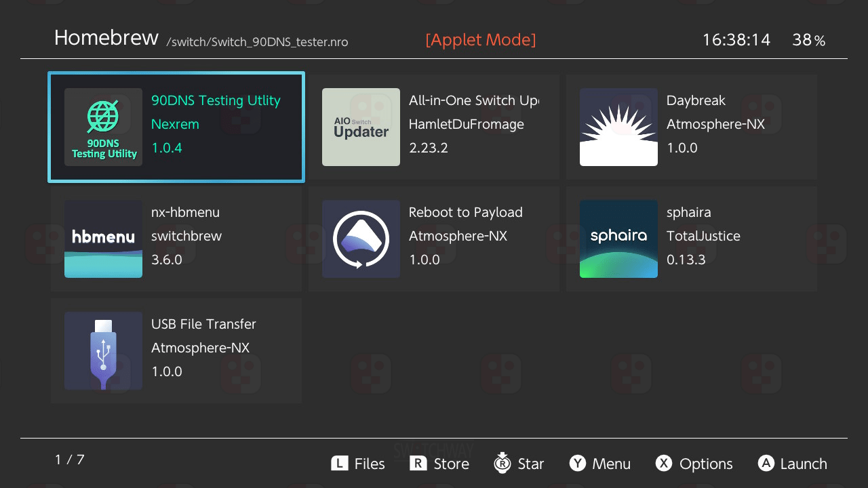
Task: Select the AIO Switch Updater icon
Action: pyautogui.click(x=361, y=127)
